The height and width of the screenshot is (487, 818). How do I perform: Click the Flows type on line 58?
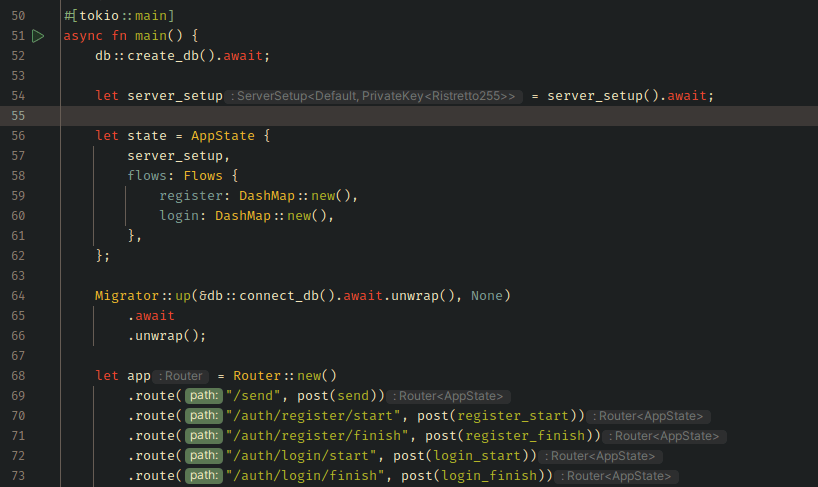pos(203,176)
